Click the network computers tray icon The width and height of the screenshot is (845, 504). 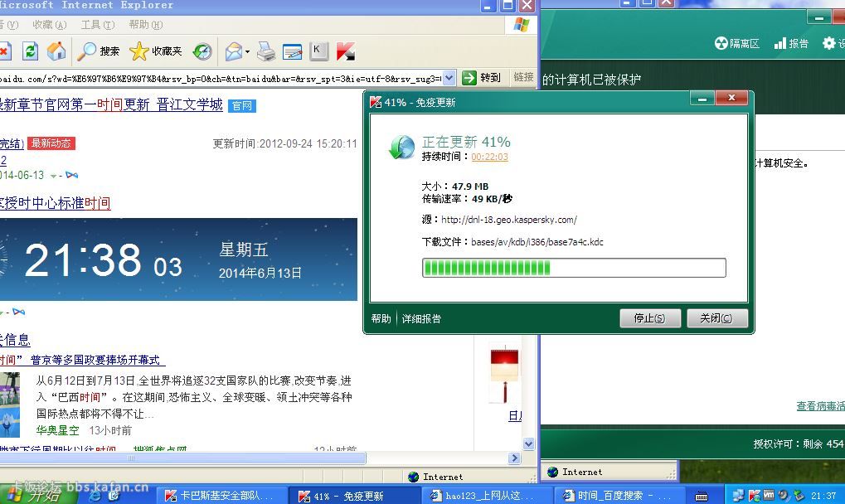(x=740, y=496)
